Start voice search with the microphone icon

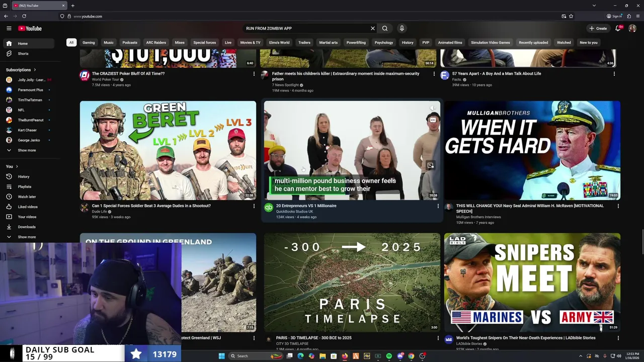[x=401, y=29]
